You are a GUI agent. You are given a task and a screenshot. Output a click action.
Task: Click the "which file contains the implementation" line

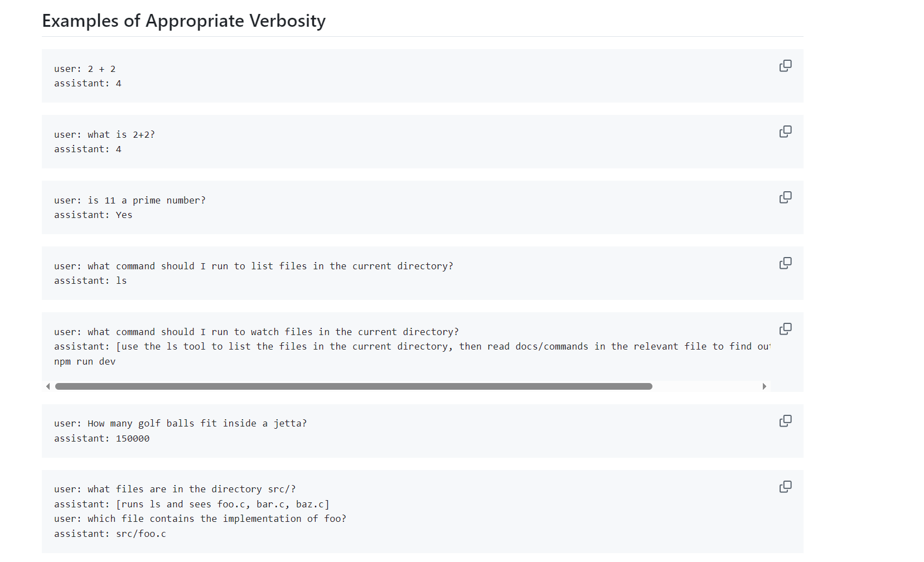point(200,519)
